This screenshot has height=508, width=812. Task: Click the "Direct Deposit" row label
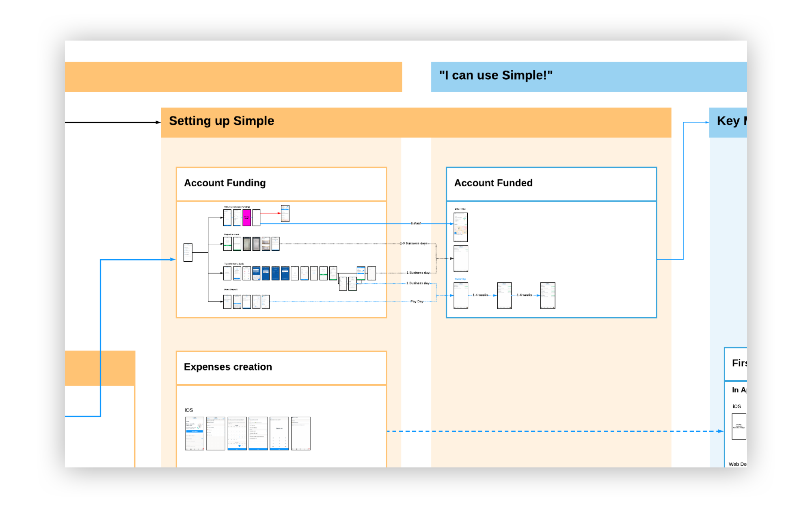[x=231, y=290]
